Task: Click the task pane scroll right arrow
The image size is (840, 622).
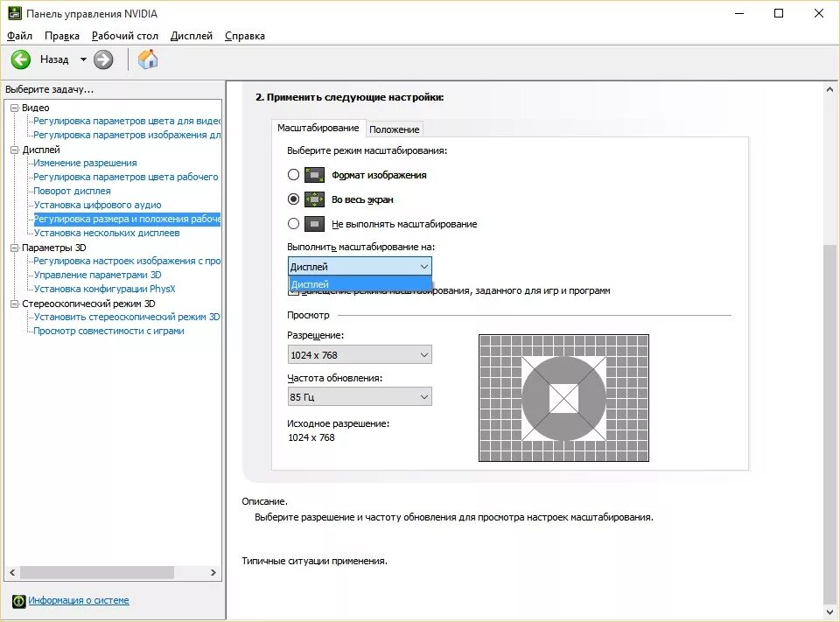Action: [213, 572]
